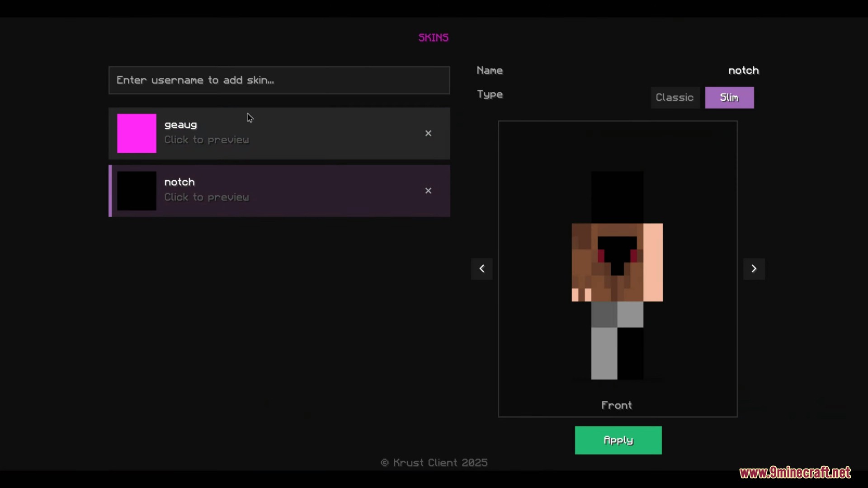The width and height of the screenshot is (868, 488).
Task: Click the black notch skin thumbnail
Action: 137,191
